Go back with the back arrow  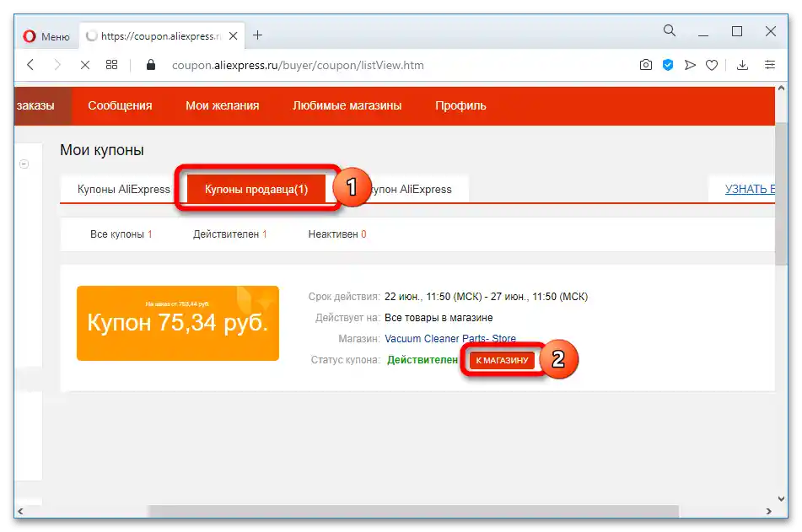[30, 65]
